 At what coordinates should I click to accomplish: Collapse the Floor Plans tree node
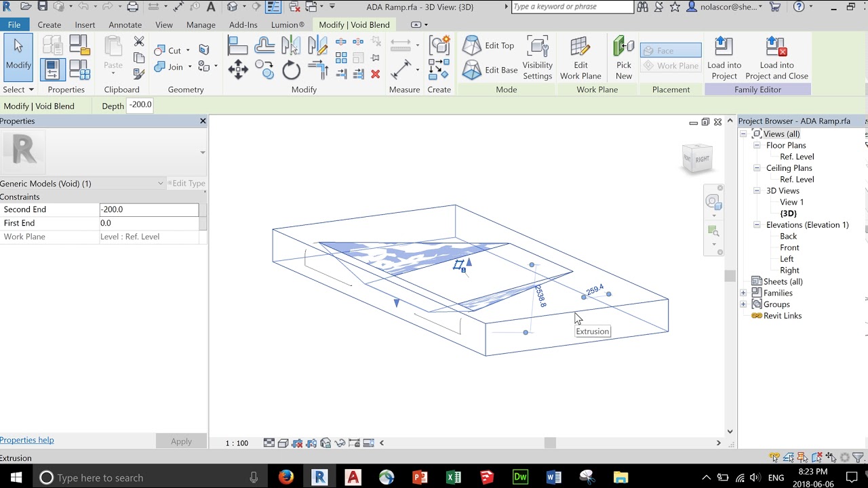click(757, 145)
